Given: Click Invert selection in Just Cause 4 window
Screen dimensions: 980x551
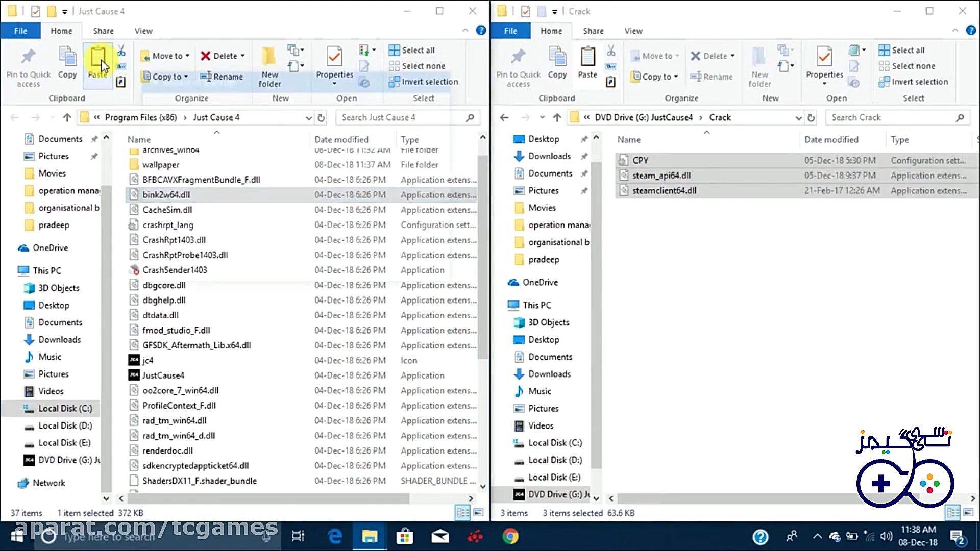Looking at the screenshot, I should click(x=424, y=82).
